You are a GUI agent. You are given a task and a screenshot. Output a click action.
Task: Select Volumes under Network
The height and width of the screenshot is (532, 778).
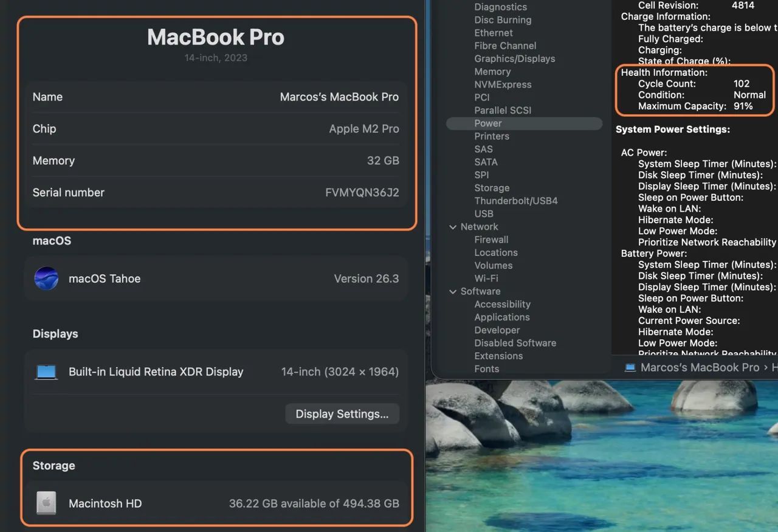[x=493, y=265]
